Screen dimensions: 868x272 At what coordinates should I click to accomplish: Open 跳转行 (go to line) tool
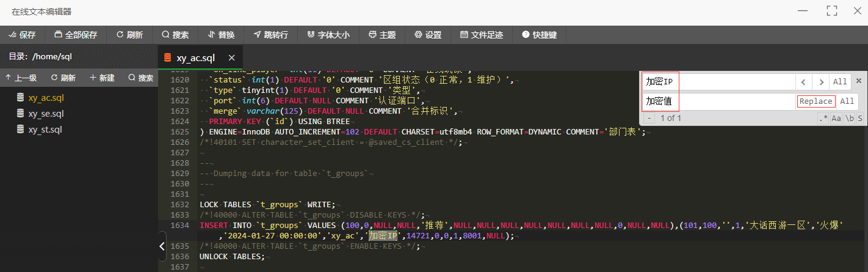(270, 35)
